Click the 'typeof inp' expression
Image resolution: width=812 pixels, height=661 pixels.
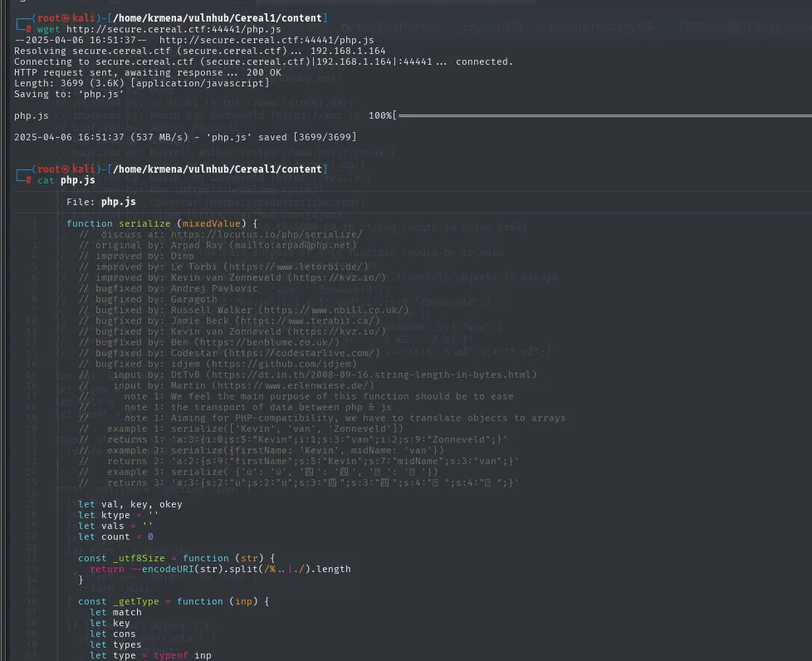coord(183,656)
